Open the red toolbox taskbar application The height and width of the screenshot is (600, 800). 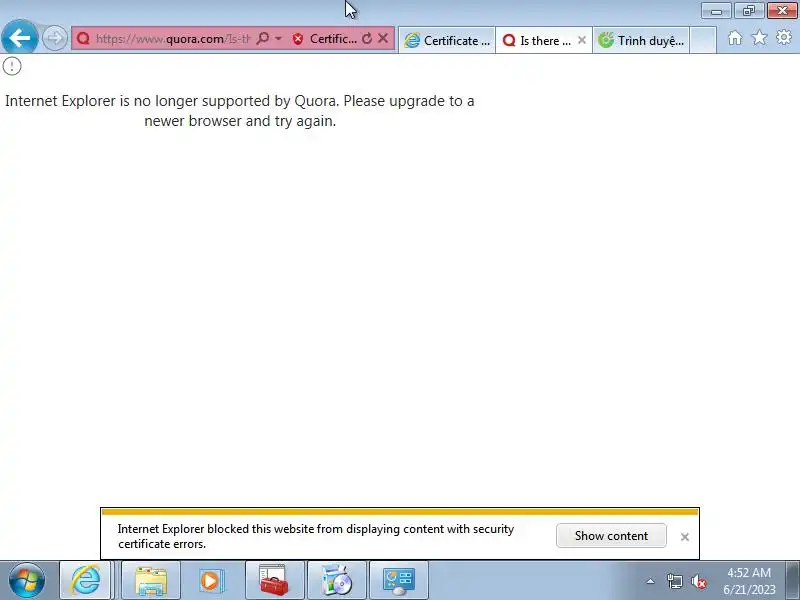pos(274,580)
